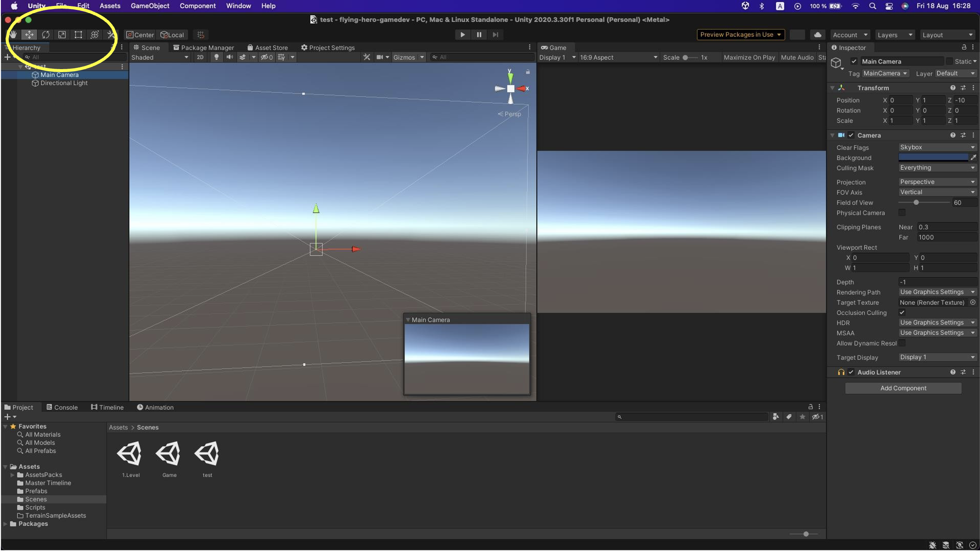Pick background color with eyedropper
This screenshot has height=552, width=980.
(973, 158)
